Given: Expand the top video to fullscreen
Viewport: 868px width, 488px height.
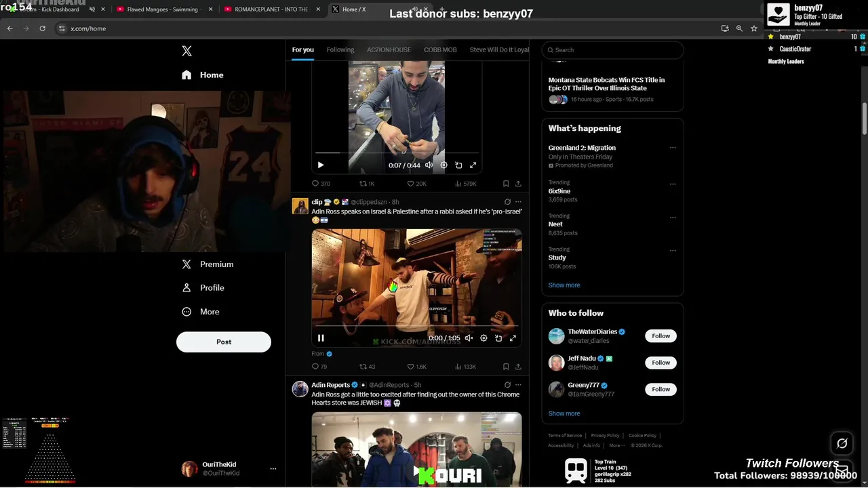Looking at the screenshot, I should point(473,165).
